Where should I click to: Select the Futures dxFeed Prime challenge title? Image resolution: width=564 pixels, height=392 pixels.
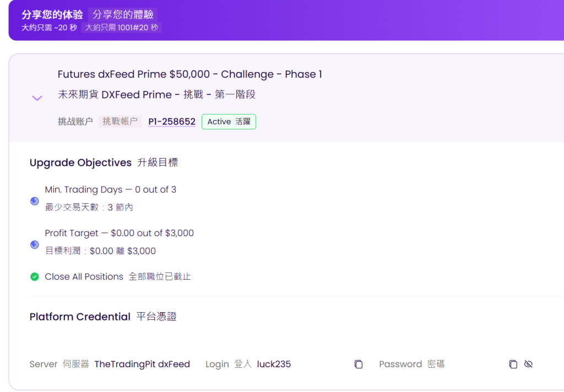click(190, 74)
